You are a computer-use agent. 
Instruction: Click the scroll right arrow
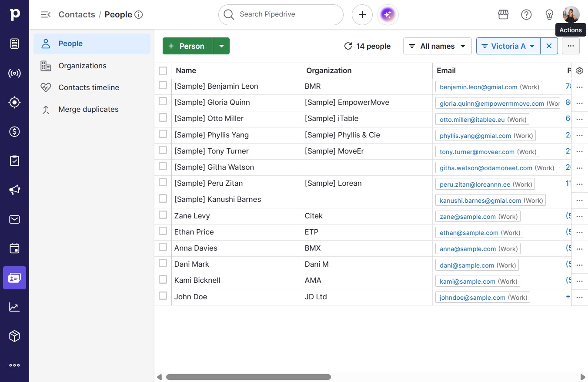583,377
